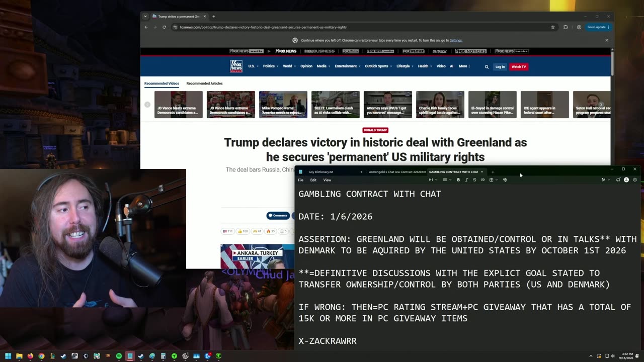Open the article Comments button
644x362 pixels.
click(x=278, y=216)
